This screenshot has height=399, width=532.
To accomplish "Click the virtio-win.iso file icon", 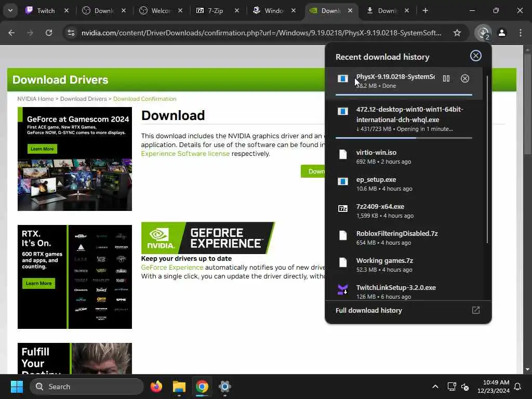I will pyautogui.click(x=343, y=154).
